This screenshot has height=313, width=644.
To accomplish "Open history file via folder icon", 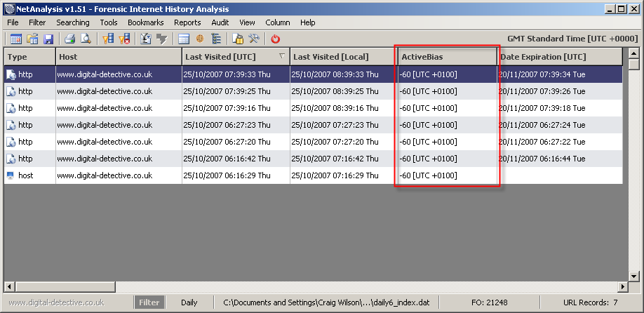I will point(32,39).
